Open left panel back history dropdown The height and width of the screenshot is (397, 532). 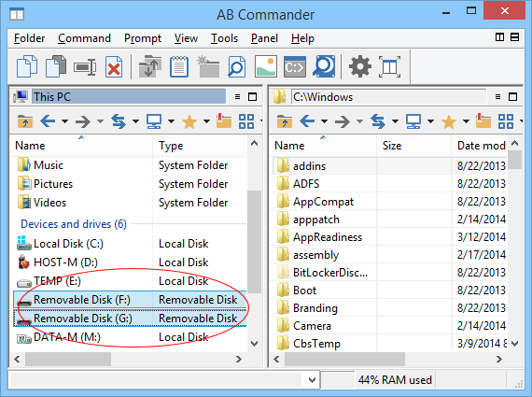[64, 121]
